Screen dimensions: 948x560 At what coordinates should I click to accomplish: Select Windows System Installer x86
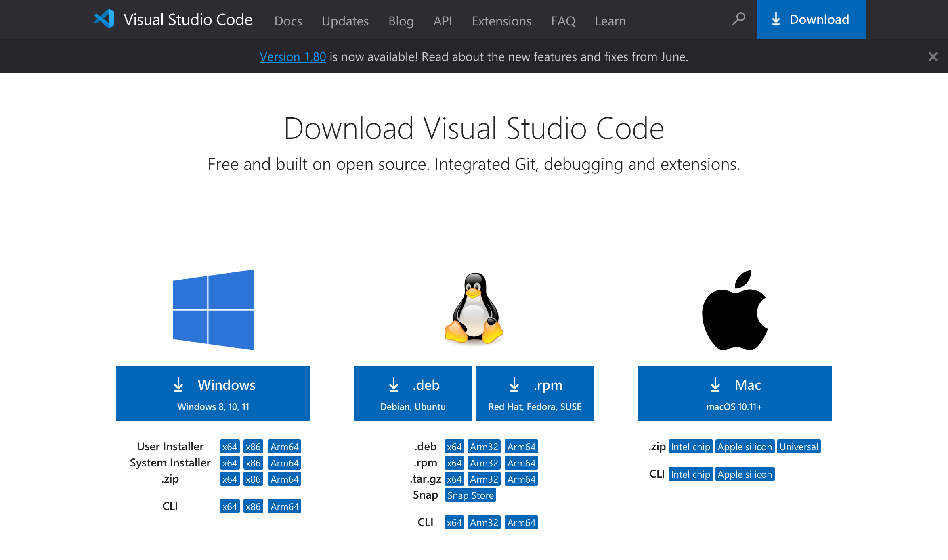253,463
